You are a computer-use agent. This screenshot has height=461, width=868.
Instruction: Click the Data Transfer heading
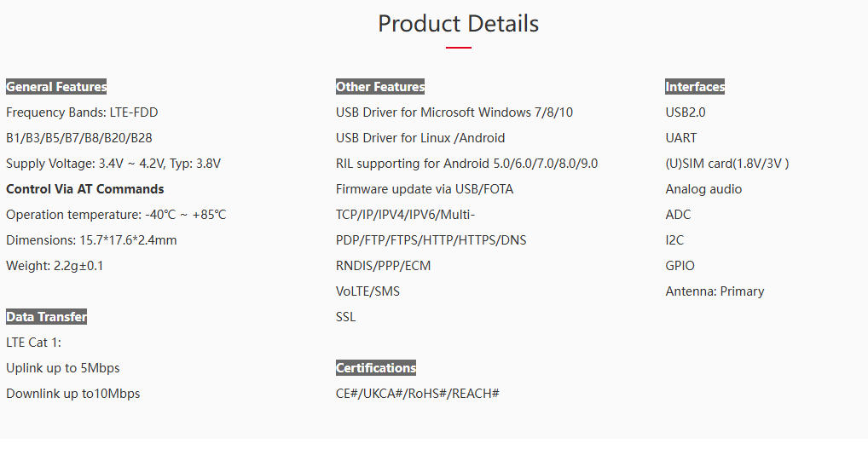point(47,317)
